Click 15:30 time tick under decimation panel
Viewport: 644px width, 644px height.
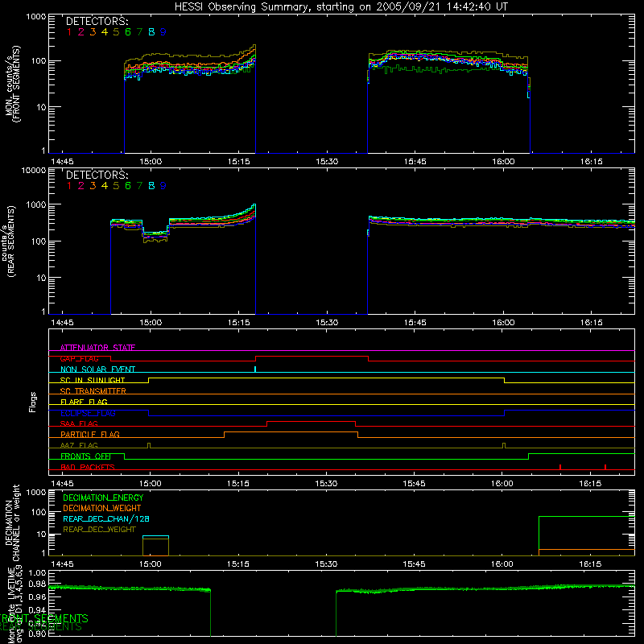[x=326, y=564]
